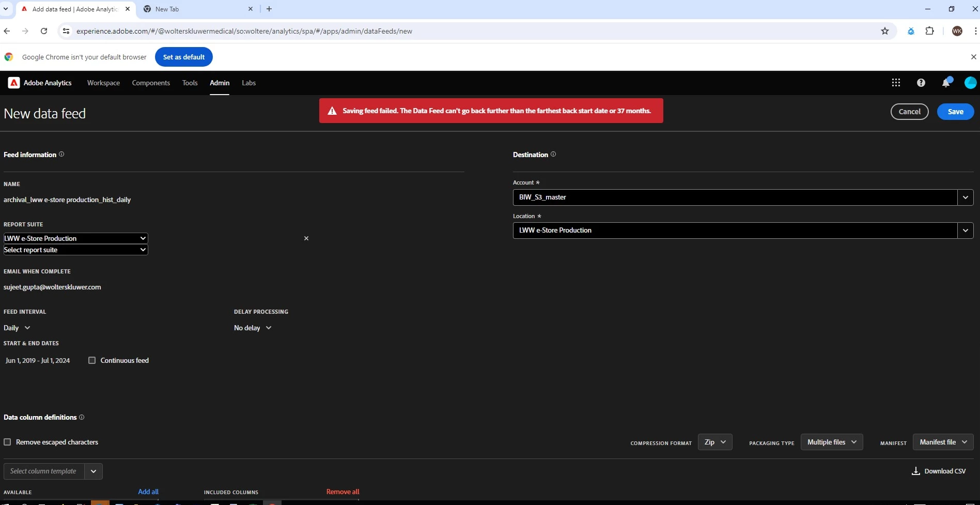This screenshot has height=505, width=980.
Task: Toggle the Continuous feed checkbox
Action: coord(92,360)
